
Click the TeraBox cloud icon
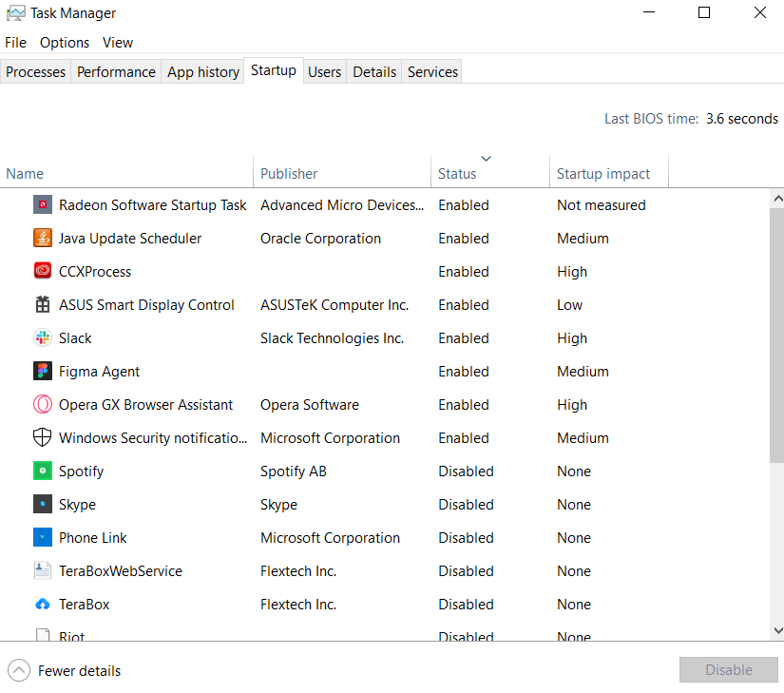click(43, 604)
